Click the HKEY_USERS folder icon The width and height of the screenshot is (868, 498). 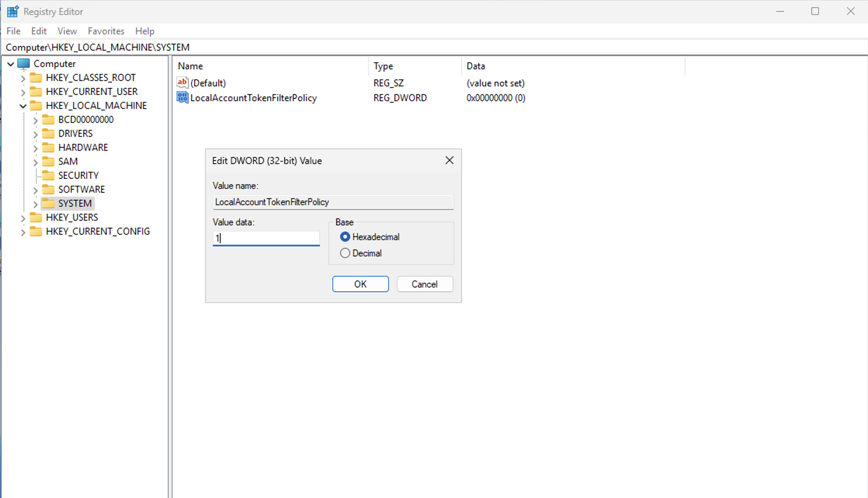point(36,218)
